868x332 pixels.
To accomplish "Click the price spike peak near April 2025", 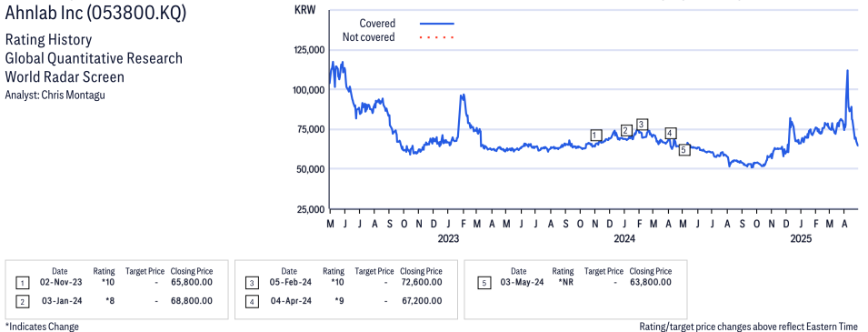I will tap(847, 71).
